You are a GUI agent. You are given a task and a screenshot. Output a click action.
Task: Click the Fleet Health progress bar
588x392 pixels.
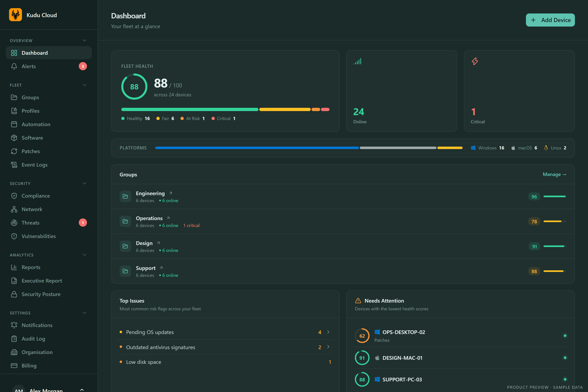pyautogui.click(x=225, y=109)
